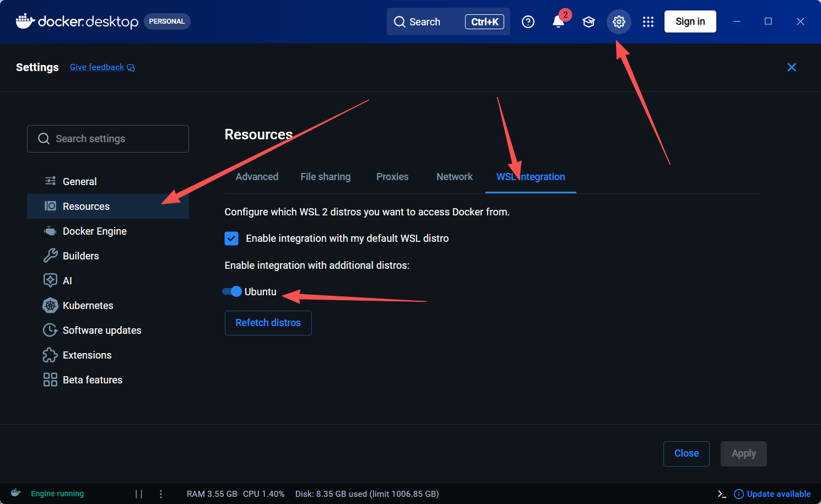Open the Help question mark icon

point(528,21)
